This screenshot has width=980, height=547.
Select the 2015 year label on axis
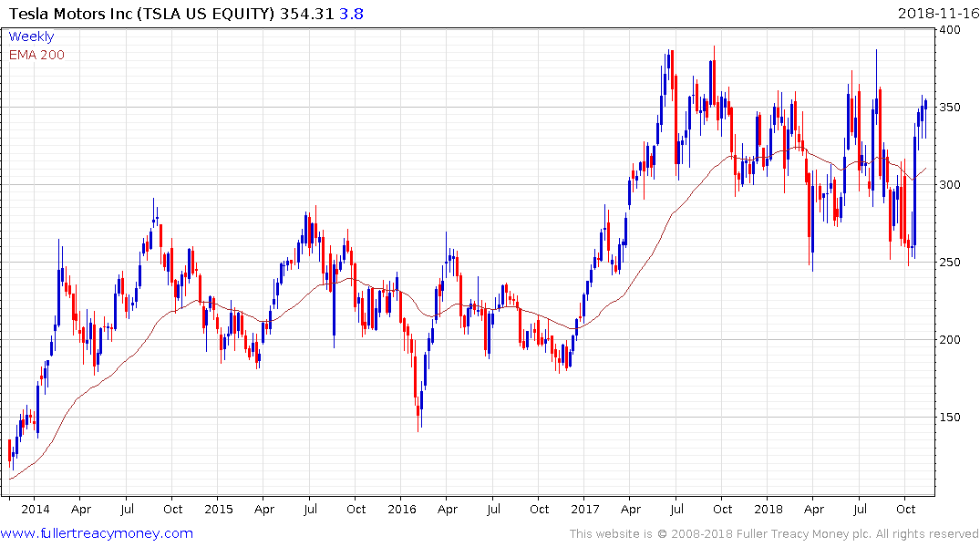(219, 509)
